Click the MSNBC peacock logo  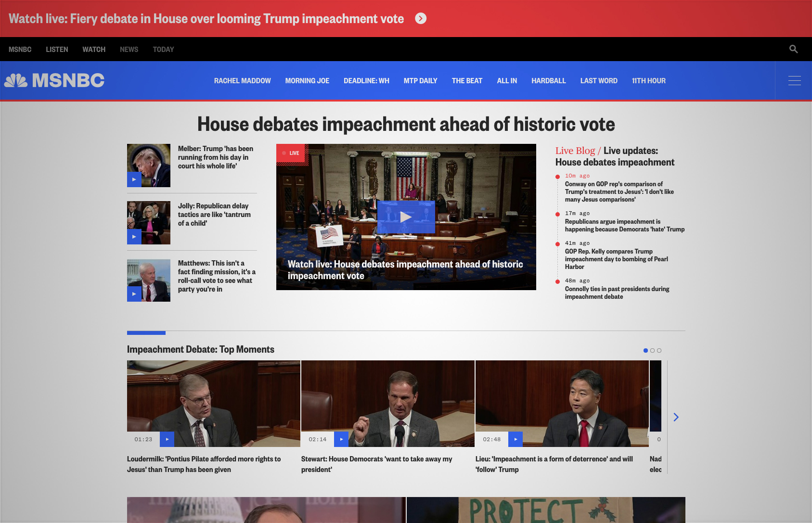coord(54,80)
